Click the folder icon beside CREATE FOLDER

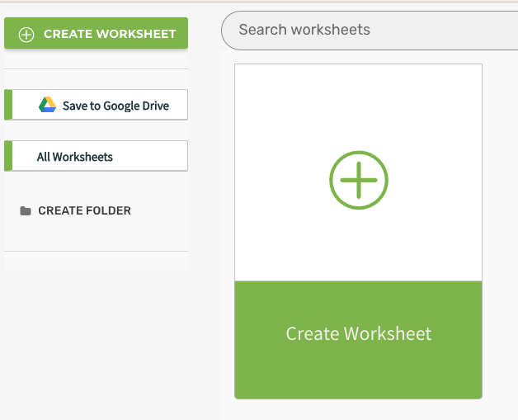coord(26,211)
